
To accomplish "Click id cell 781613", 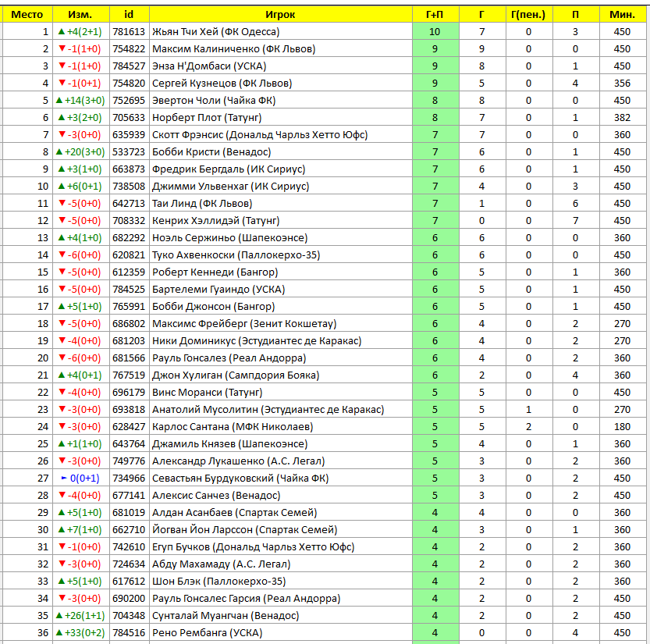I will tap(129, 32).
